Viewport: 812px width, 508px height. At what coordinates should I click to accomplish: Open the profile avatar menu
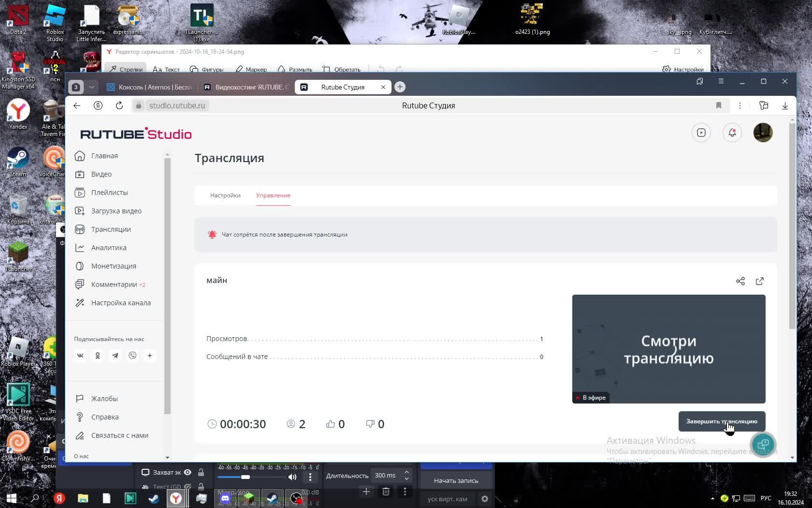763,133
